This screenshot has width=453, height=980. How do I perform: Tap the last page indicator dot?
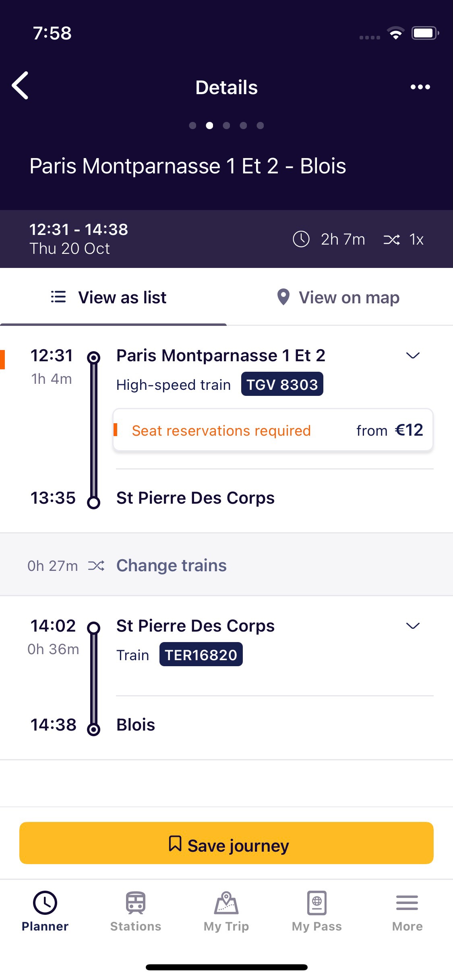pos(260,126)
